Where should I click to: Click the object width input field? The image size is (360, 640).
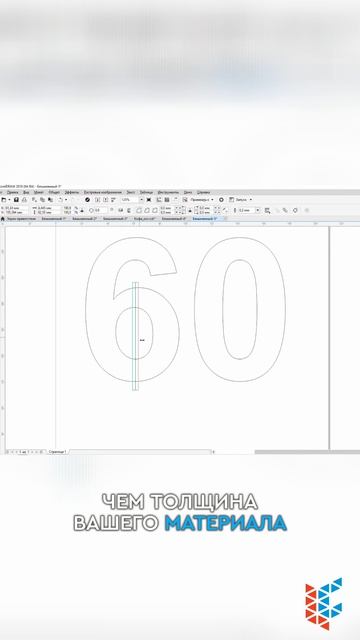[49, 208]
